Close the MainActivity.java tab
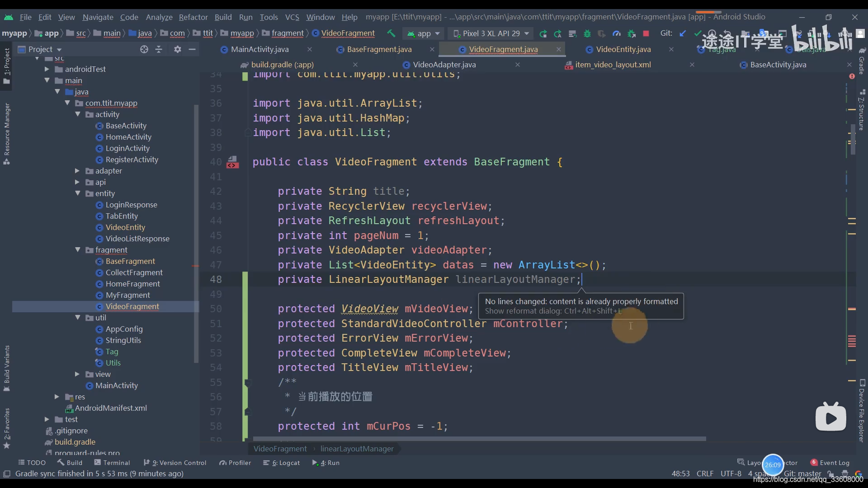The image size is (868, 488). (309, 49)
